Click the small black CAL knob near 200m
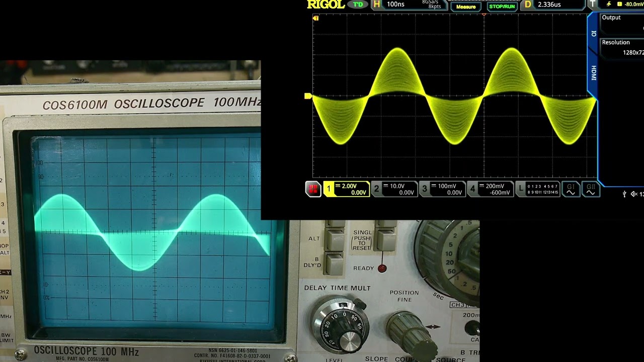Viewport: 644px width, 362px height. [472, 328]
